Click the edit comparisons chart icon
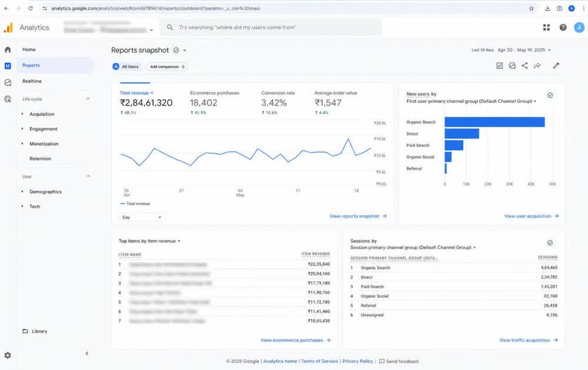 [x=499, y=66]
